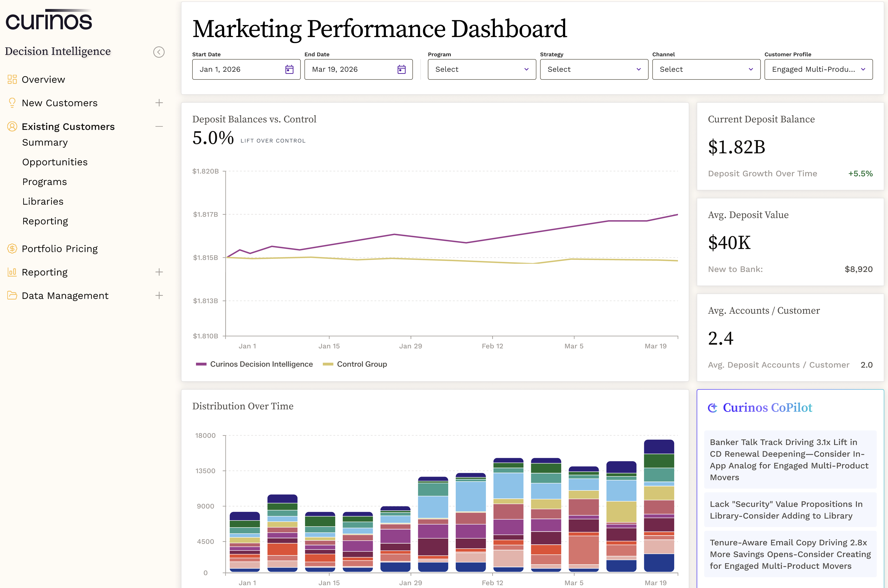Expand the Reporting sidebar section
Viewport: 888px width, 588px height.
pyautogui.click(x=159, y=272)
